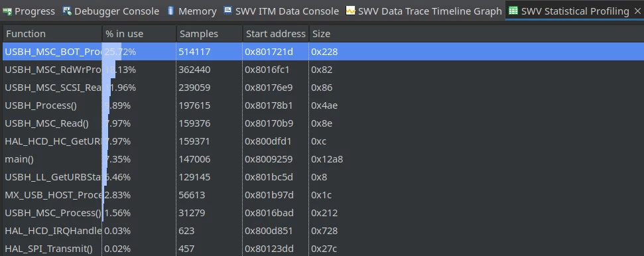Click the Progress tab icon

(7, 11)
